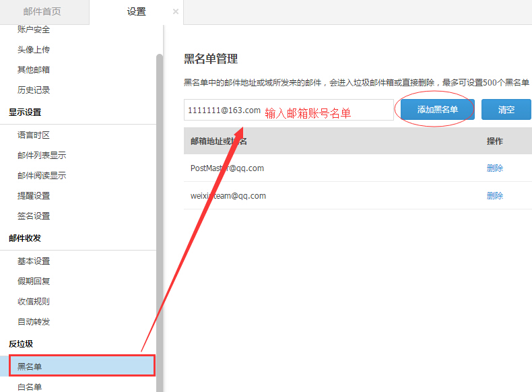Click the blacklist email address input field
The image size is (532, 392).
coord(288,110)
